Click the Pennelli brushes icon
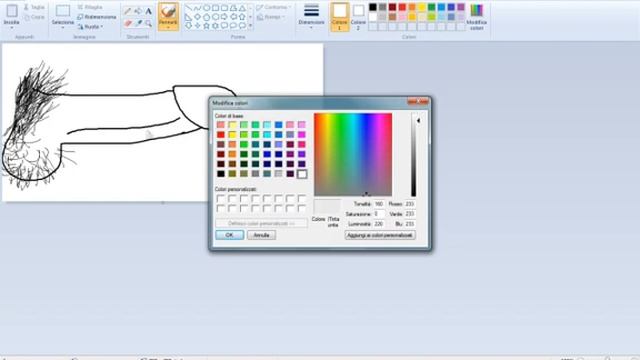640x360 pixels. [168, 11]
